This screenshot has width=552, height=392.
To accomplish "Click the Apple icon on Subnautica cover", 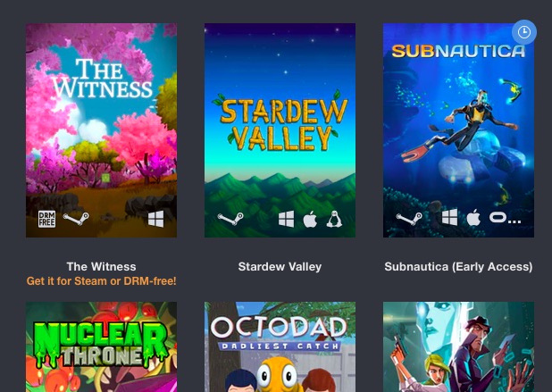I will [x=473, y=218].
